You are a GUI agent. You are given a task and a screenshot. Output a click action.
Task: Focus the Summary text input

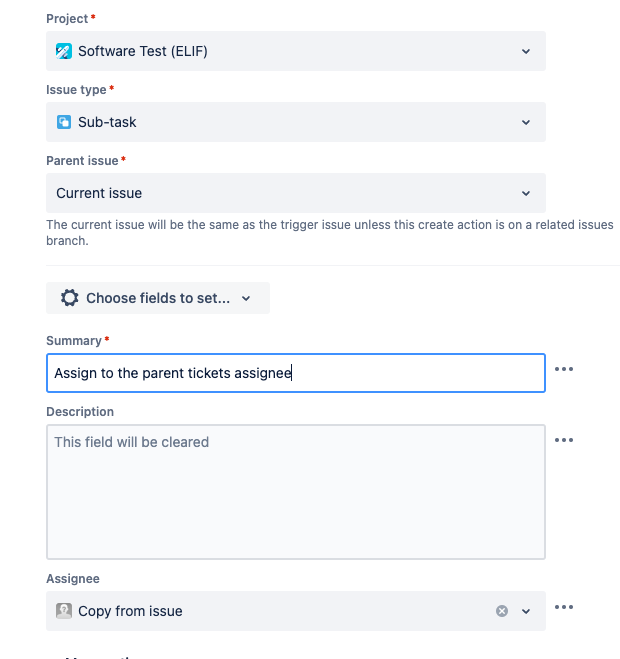296,373
